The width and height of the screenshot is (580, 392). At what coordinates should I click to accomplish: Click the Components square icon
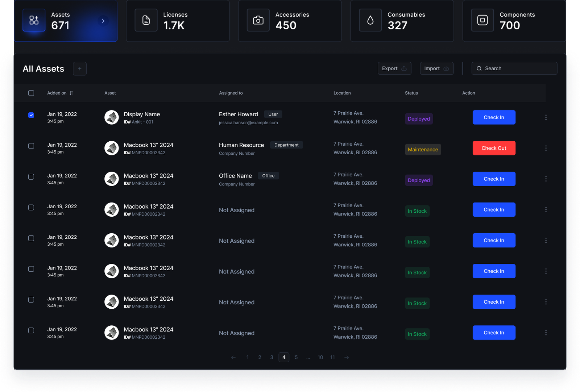(x=482, y=20)
